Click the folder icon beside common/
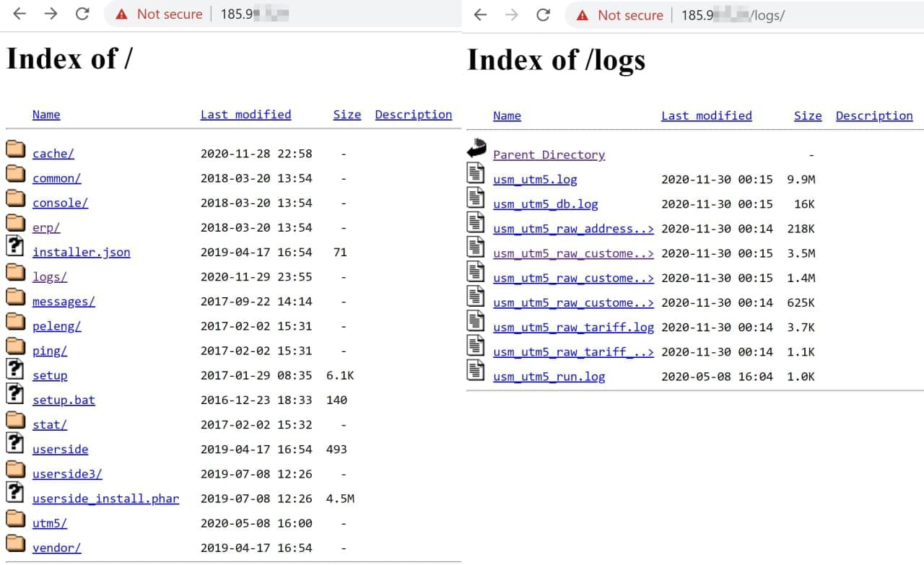924x565 pixels. tap(15, 175)
